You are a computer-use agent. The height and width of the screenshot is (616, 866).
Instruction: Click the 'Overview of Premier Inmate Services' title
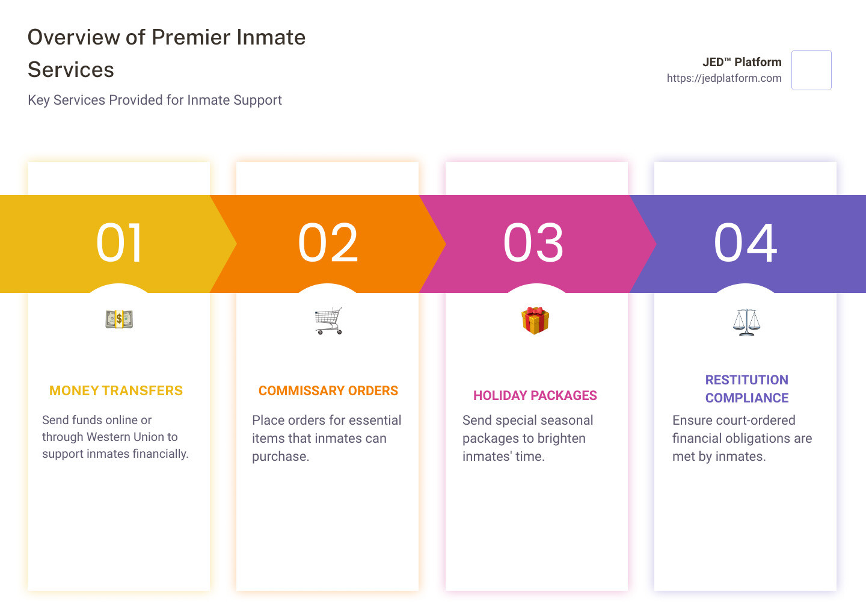(167, 54)
